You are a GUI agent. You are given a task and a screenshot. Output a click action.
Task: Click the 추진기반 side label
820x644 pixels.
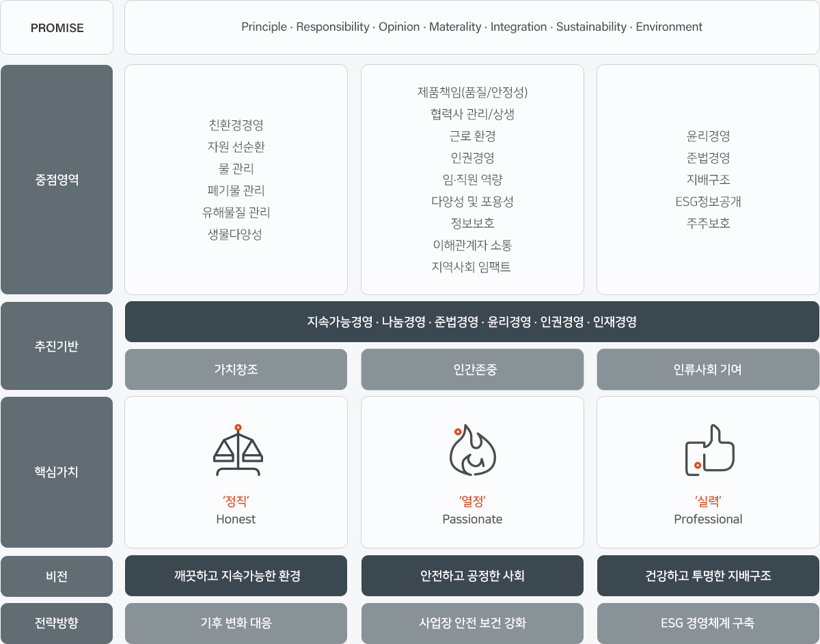[57, 346]
